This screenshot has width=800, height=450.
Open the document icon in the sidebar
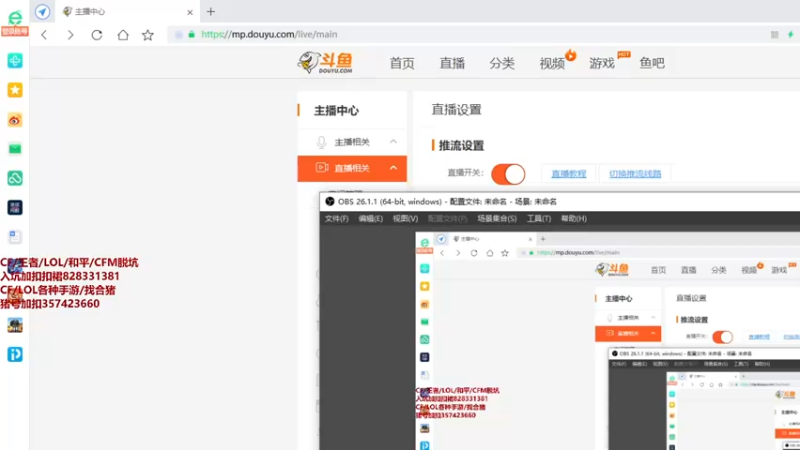[x=15, y=237]
